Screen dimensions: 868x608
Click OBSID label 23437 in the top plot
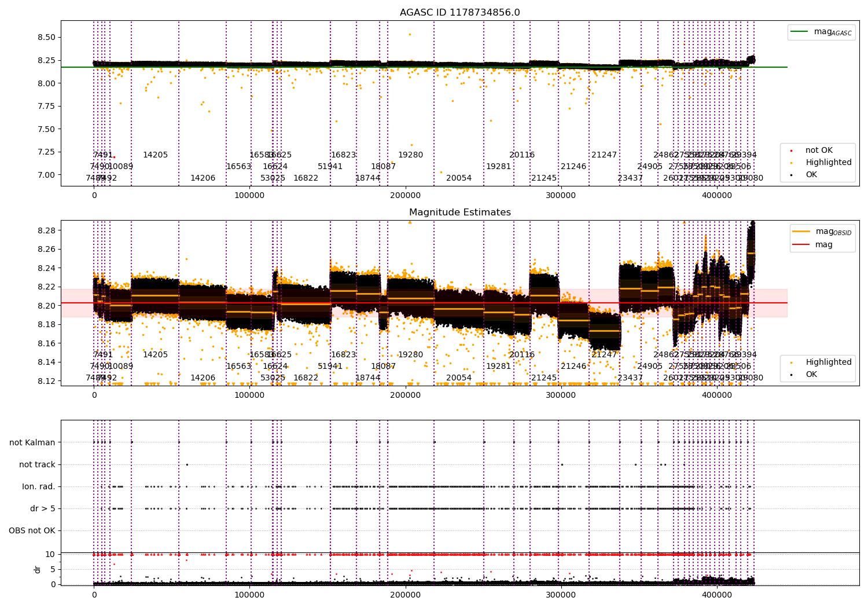pyautogui.click(x=630, y=178)
